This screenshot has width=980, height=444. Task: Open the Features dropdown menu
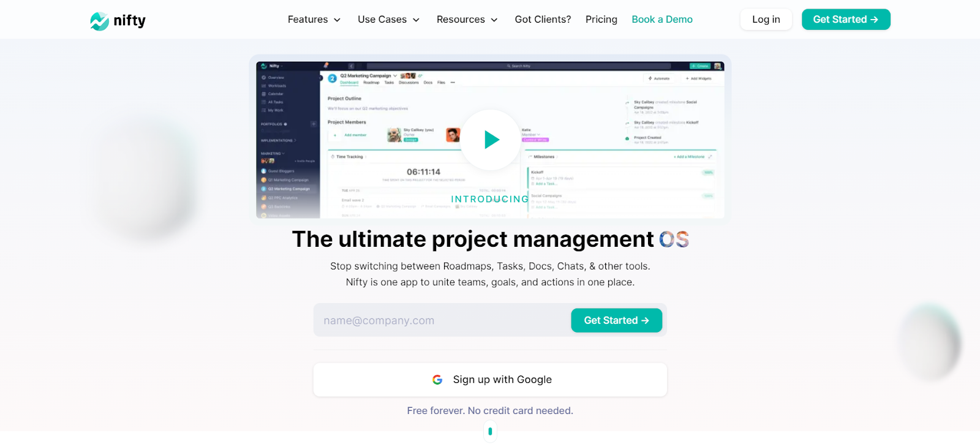tap(314, 20)
